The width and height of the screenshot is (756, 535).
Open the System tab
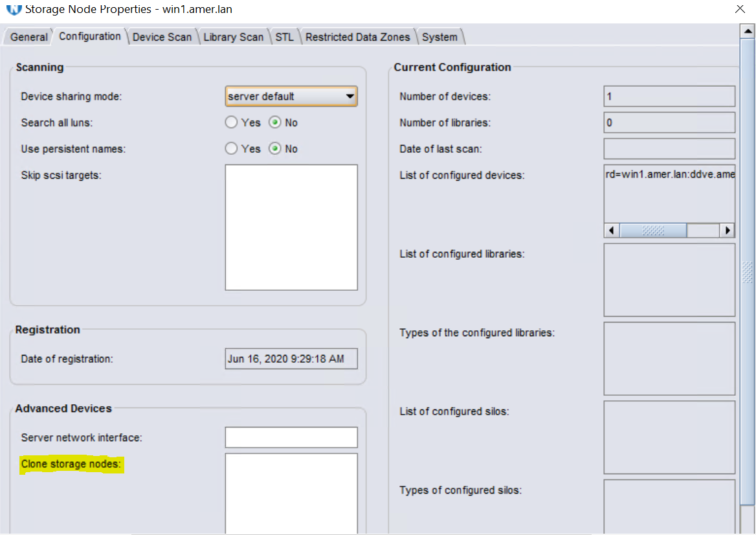coord(439,37)
